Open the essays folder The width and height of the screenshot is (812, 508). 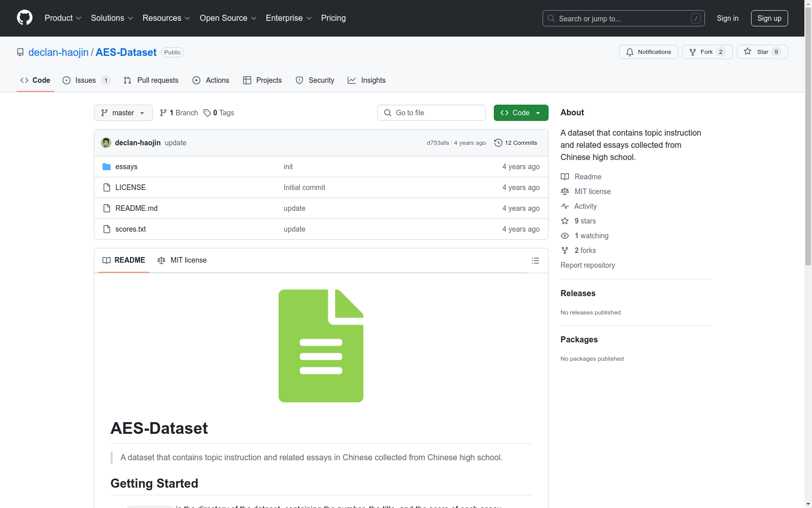click(x=126, y=167)
